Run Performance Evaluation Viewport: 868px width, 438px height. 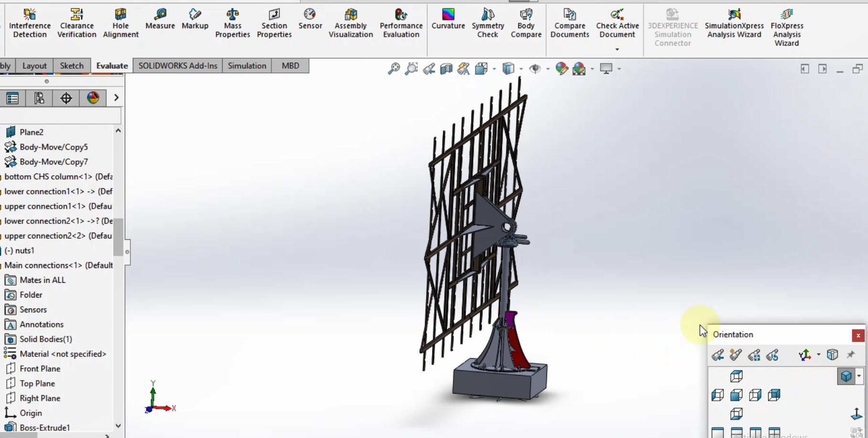point(401,23)
